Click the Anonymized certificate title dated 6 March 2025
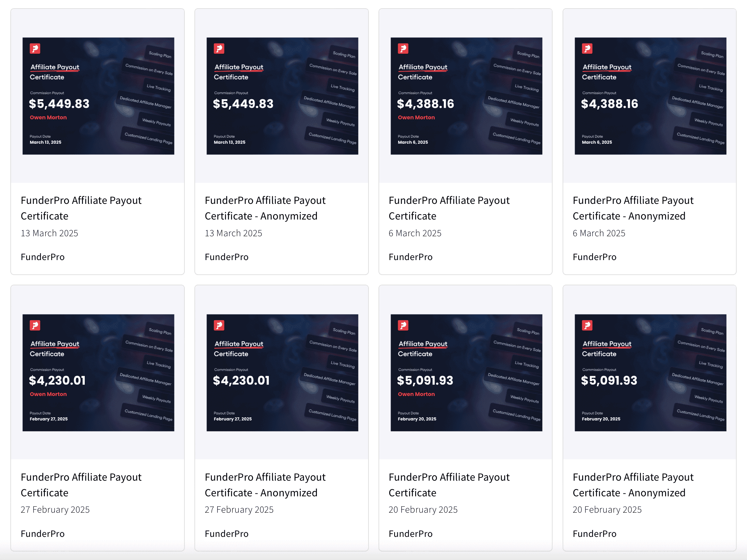The image size is (747, 560). tap(633, 208)
